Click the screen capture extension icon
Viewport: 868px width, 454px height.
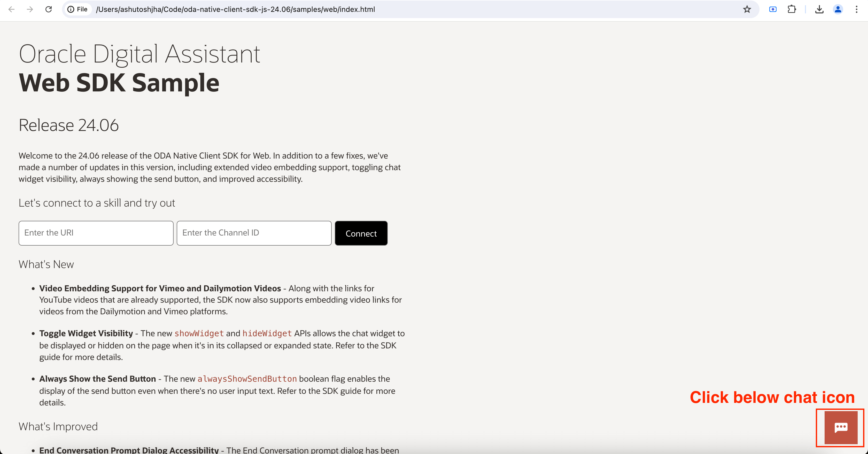pos(773,10)
